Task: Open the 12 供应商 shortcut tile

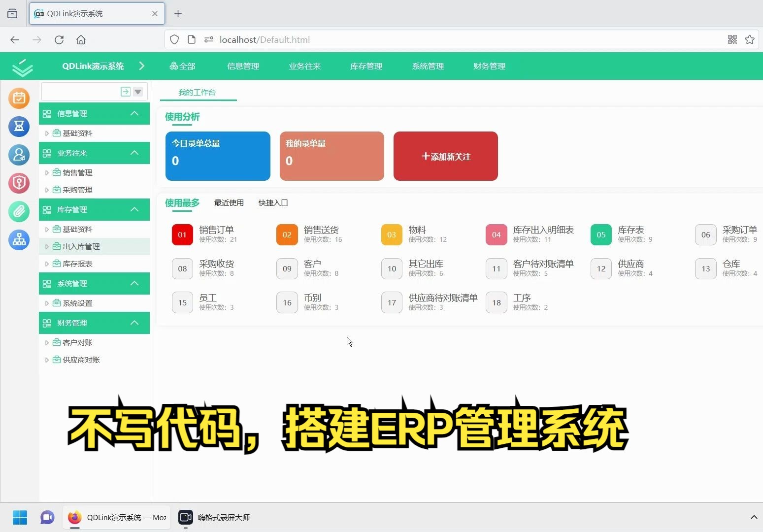Action: tap(622, 268)
